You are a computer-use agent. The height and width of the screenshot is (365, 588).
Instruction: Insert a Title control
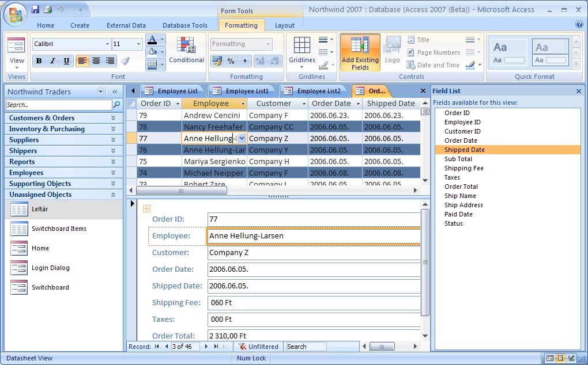[419, 40]
